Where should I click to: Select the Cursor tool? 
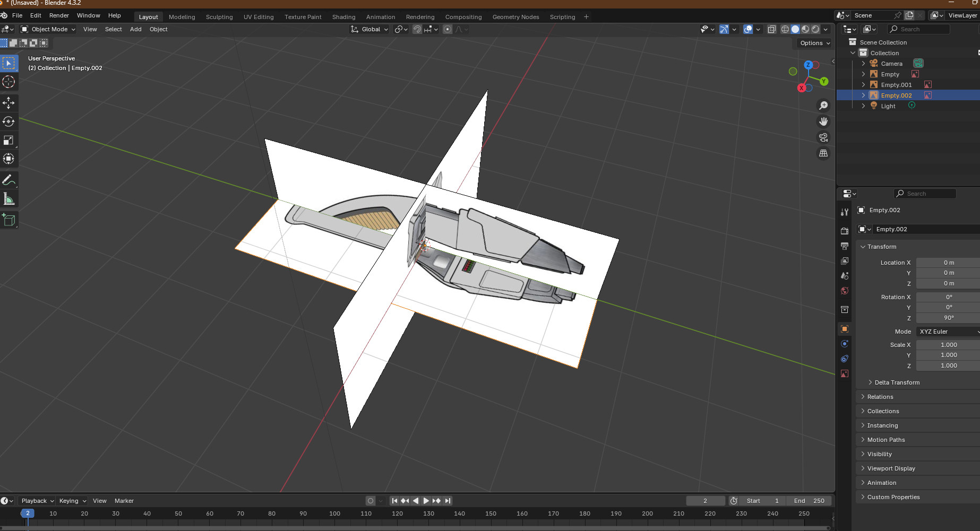[x=8, y=82]
